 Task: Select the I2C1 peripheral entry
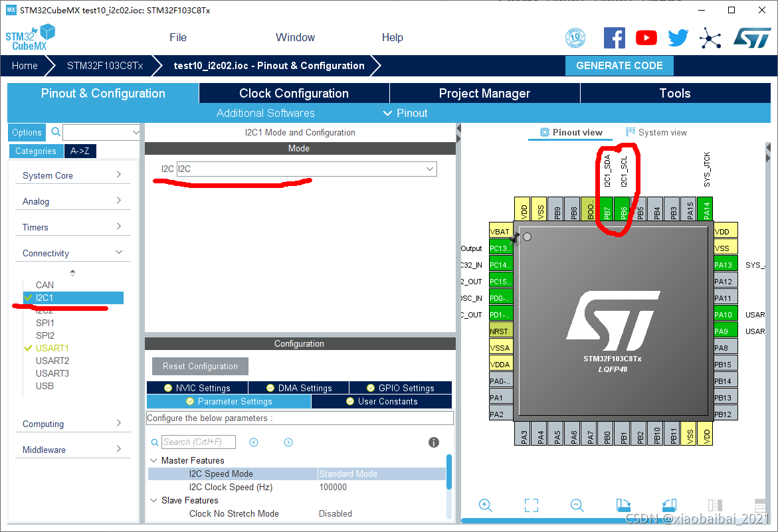coord(73,298)
